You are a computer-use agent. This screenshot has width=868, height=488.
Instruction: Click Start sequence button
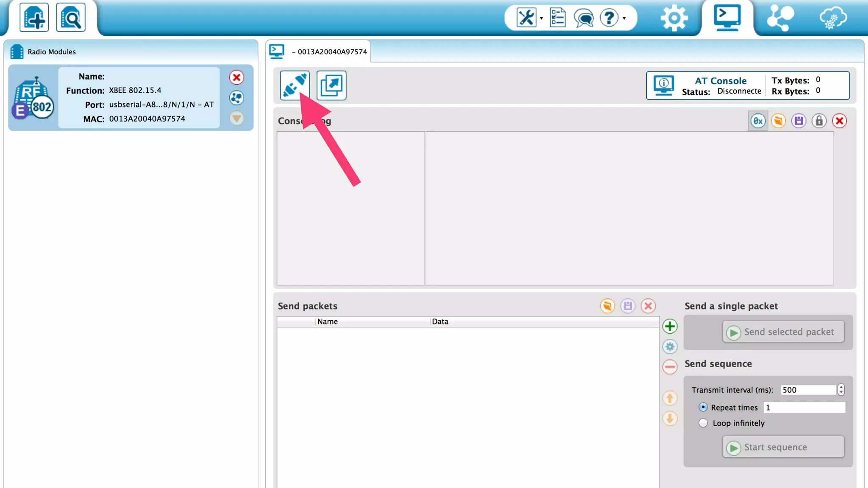coord(783,447)
